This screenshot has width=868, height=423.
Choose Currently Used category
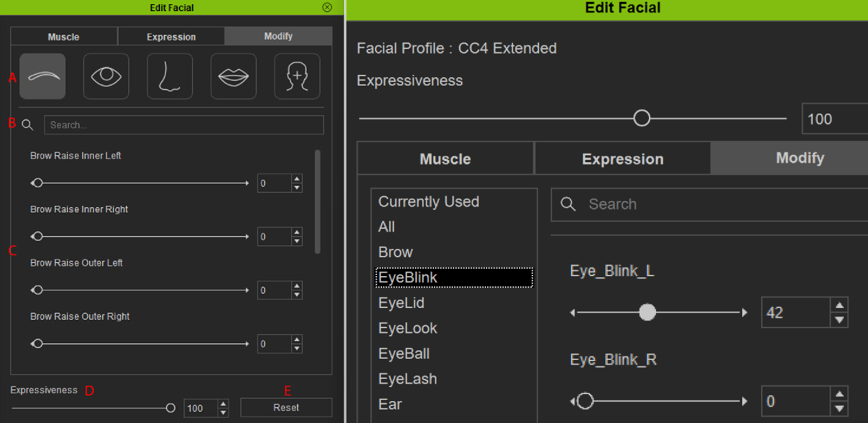[x=429, y=202]
